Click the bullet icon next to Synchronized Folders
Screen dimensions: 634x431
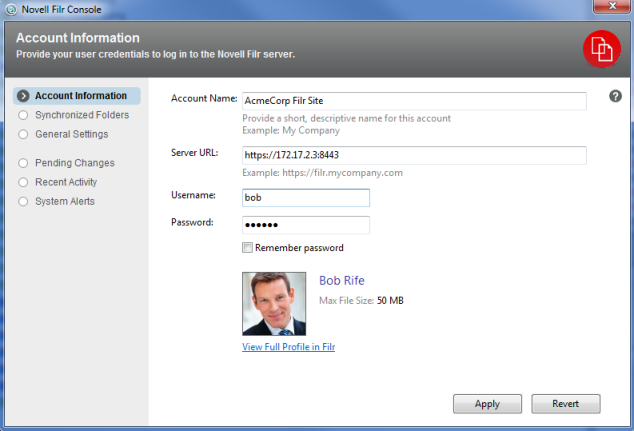click(24, 115)
